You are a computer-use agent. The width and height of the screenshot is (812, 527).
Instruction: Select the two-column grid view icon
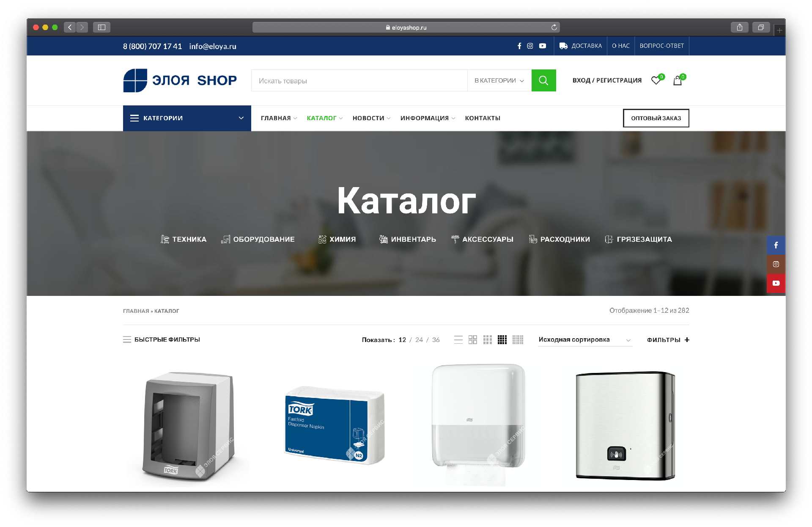(x=473, y=339)
